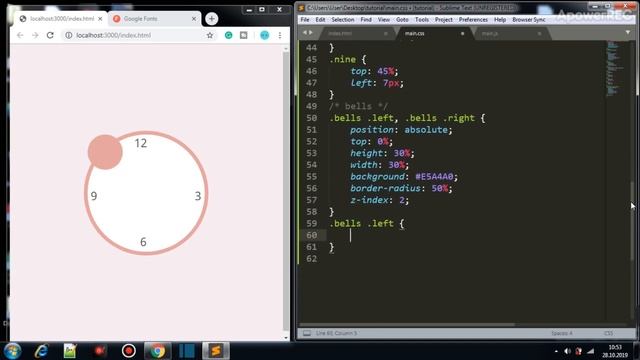Image resolution: width=640 pixels, height=360 pixels.
Task: Open the Browser Sync menu
Action: (x=529, y=20)
